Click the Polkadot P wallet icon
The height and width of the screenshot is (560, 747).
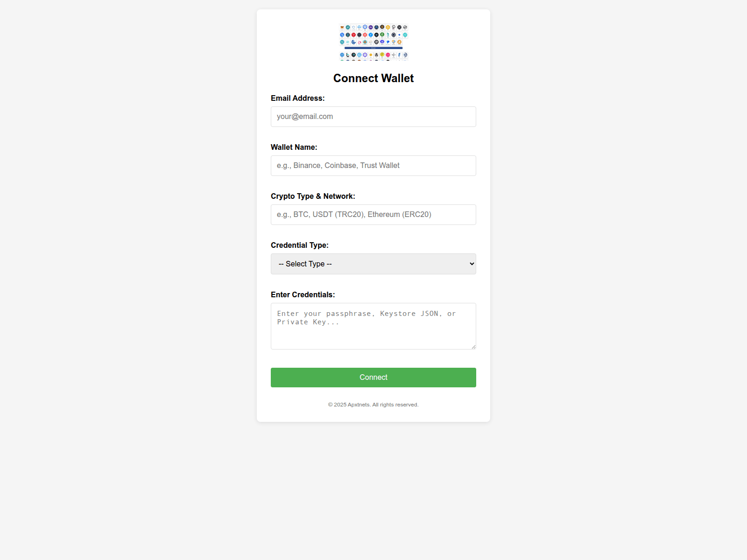click(x=394, y=28)
